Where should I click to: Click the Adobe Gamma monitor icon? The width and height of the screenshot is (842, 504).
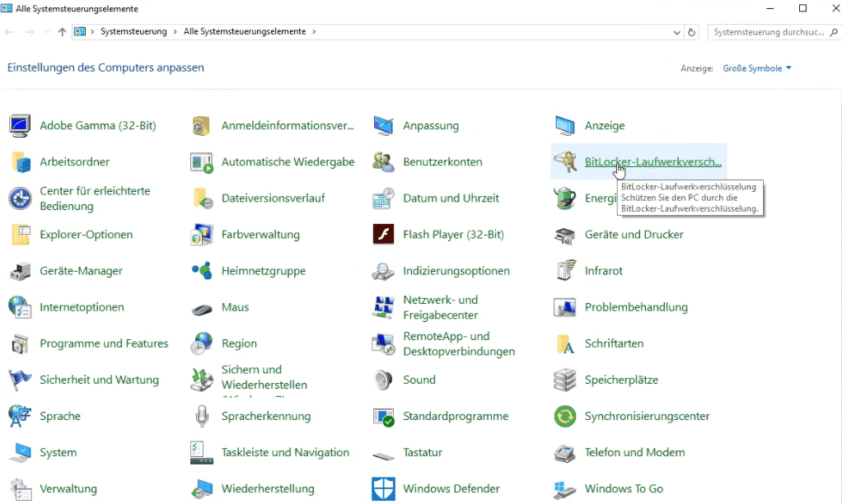click(x=21, y=126)
